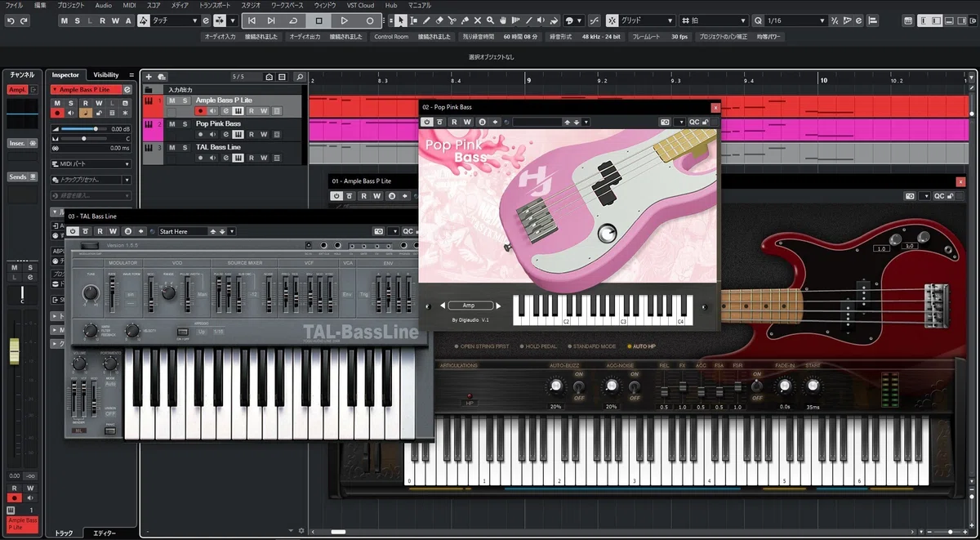Image resolution: width=980 pixels, height=540 pixels.
Task: Open the track list search magnifier
Action: [300, 77]
